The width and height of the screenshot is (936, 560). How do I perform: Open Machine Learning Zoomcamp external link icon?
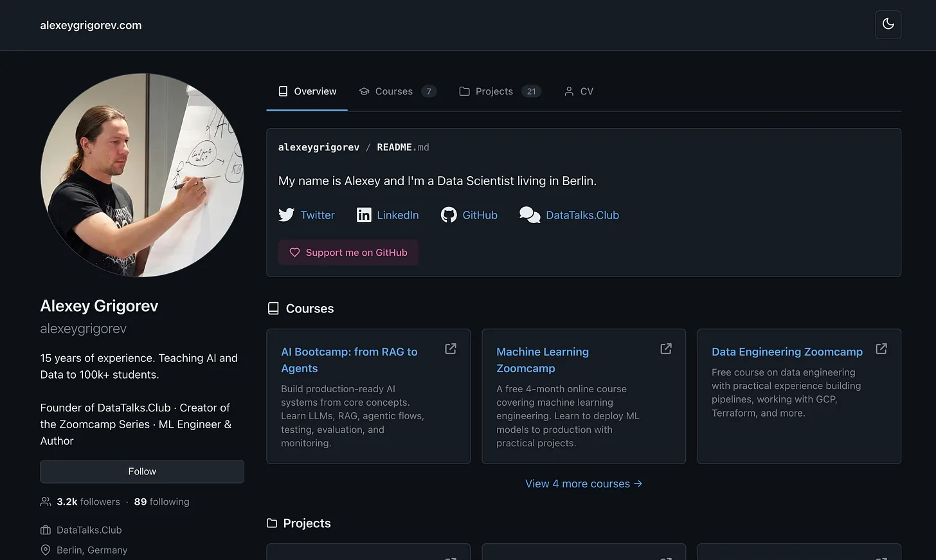coord(665,348)
